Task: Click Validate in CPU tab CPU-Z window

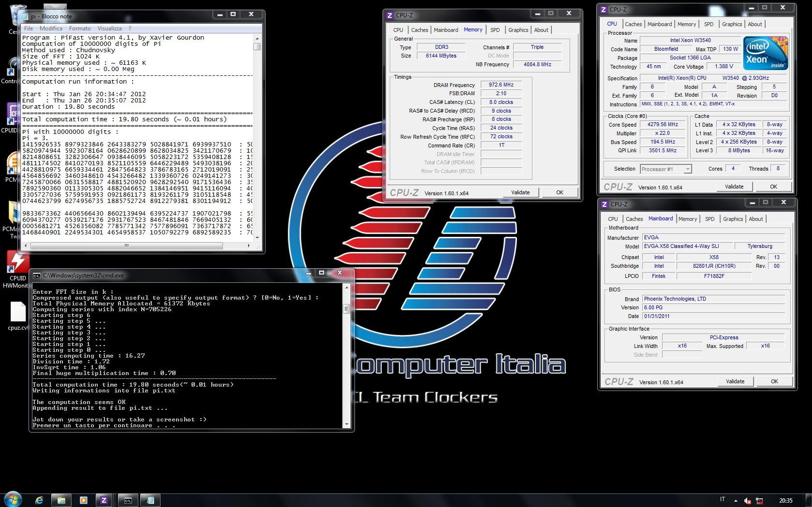Action: tap(734, 187)
